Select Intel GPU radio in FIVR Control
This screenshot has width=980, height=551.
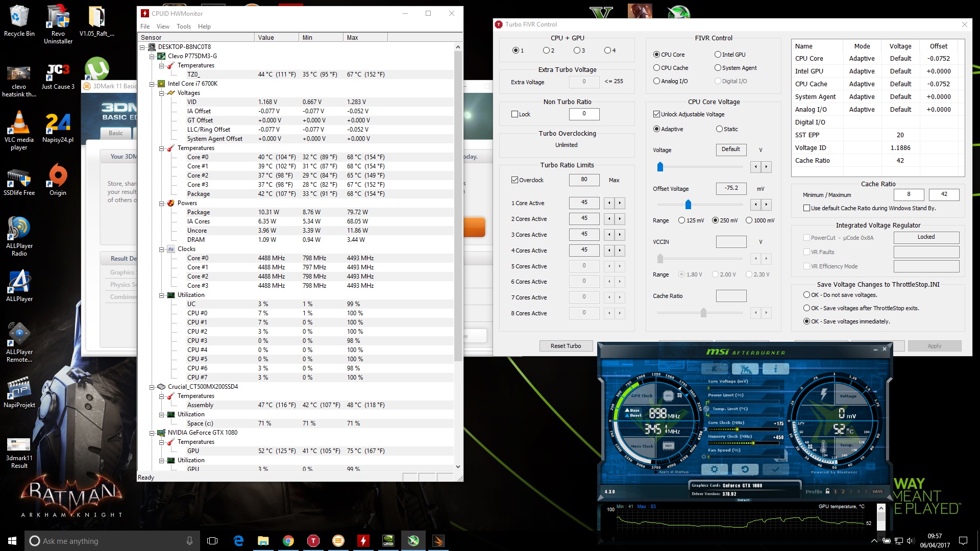pyautogui.click(x=718, y=55)
